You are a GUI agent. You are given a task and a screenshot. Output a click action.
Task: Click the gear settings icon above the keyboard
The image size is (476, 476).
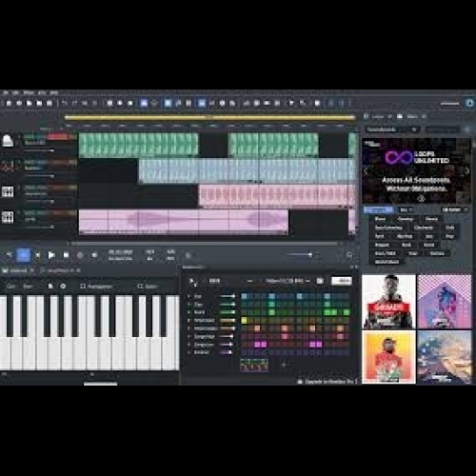coord(63,287)
